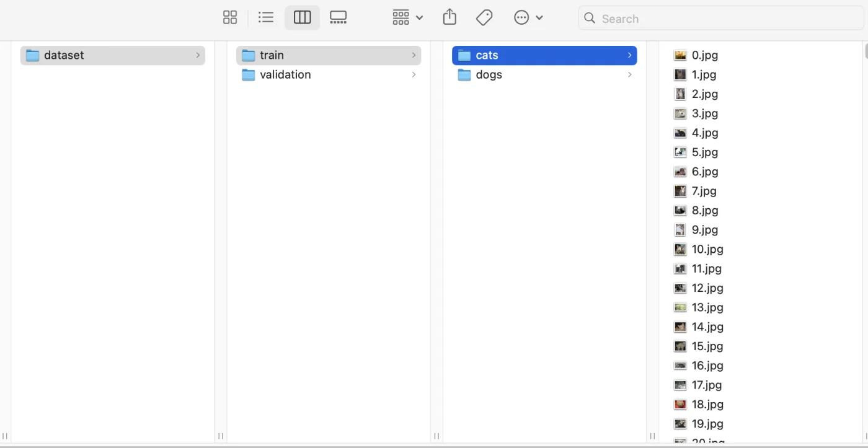Open the Tags toolbar icon
This screenshot has width=868, height=448.
click(484, 17)
